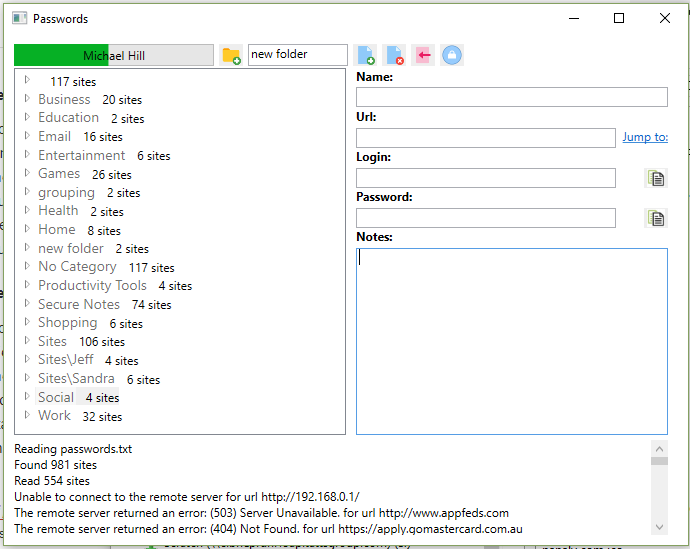Expand the grouping folder
The width and height of the screenshot is (690, 549).
[x=27, y=191]
